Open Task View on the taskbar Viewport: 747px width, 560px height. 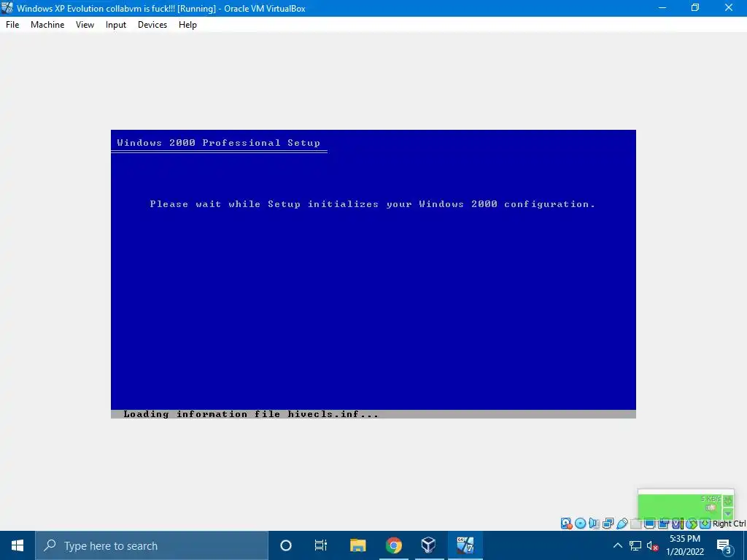point(321,545)
